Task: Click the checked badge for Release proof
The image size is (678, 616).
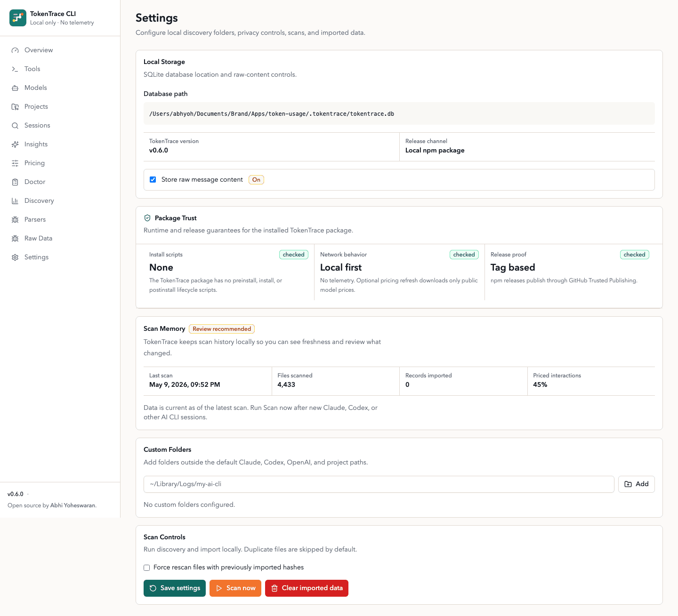Action: click(x=635, y=255)
